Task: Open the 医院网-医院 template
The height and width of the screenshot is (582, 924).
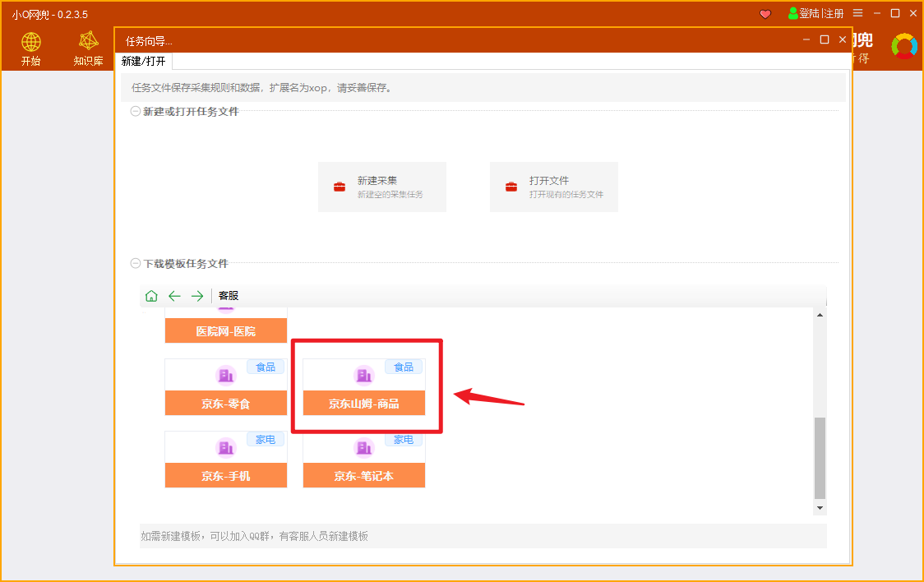Action: (x=226, y=331)
